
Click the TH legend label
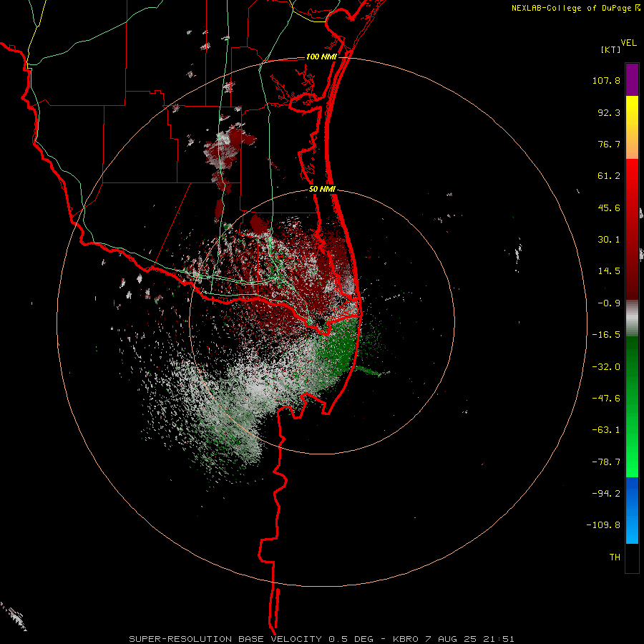pos(615,557)
